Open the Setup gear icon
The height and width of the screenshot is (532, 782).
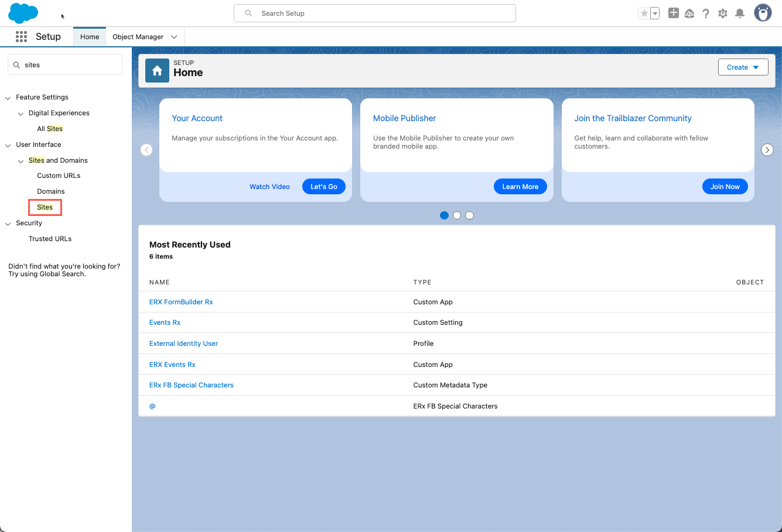723,13
